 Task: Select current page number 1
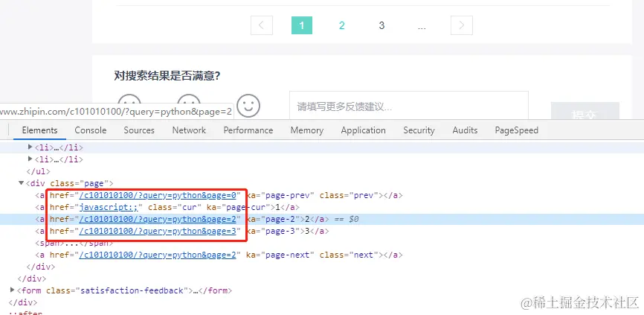point(302,25)
